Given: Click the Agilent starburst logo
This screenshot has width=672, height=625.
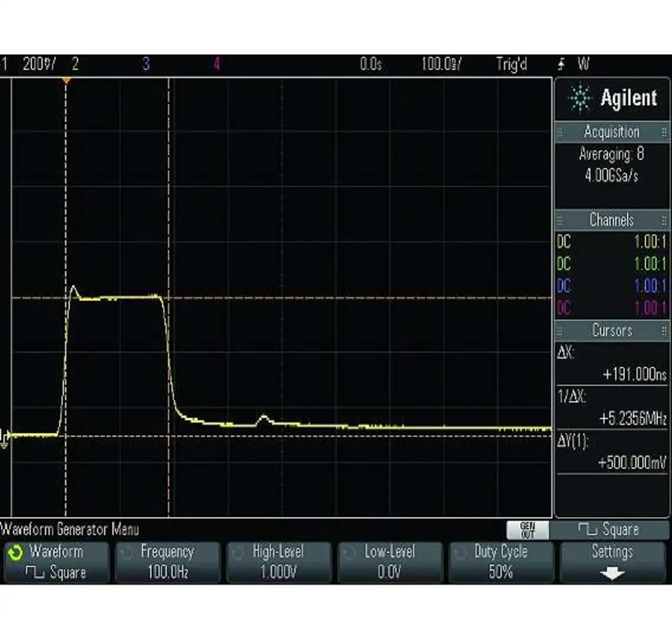Looking at the screenshot, I should (580, 98).
